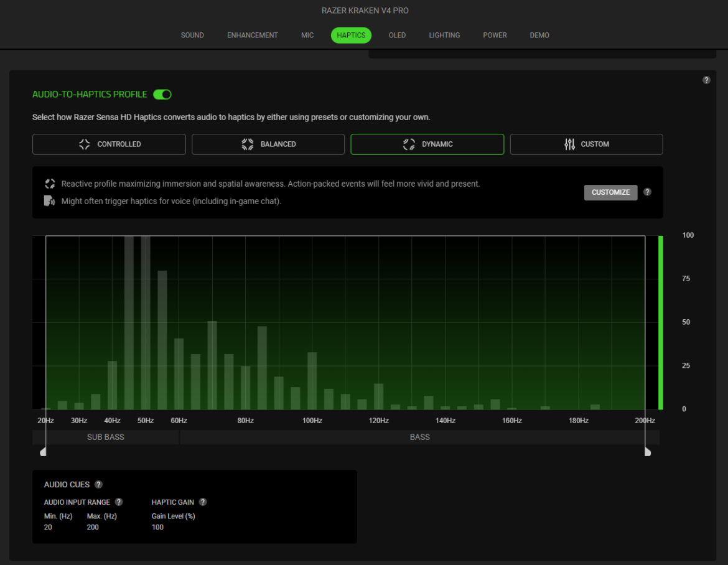Switch to the Enhancement tab
The image size is (728, 565).
253,35
